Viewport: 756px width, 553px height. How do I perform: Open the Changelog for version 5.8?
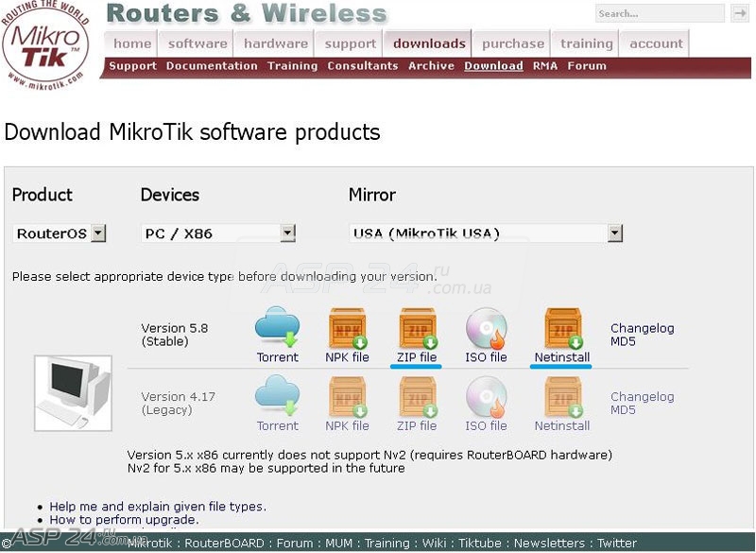coord(642,328)
